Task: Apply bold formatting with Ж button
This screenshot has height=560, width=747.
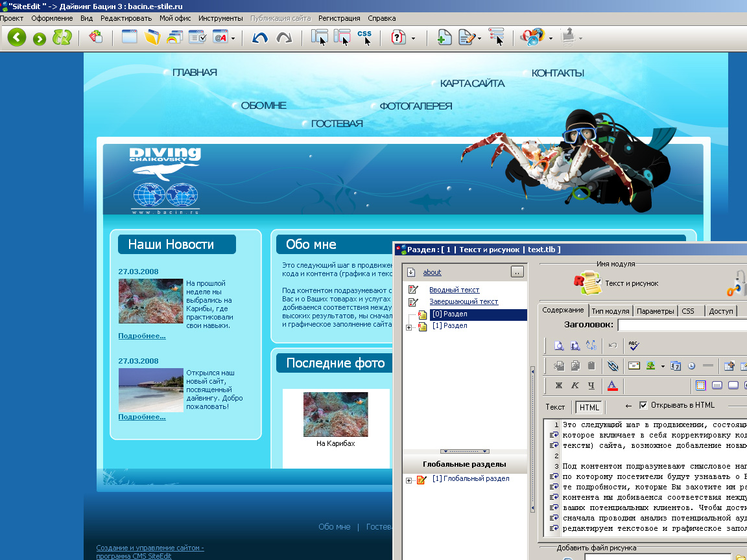Action: pyautogui.click(x=559, y=386)
